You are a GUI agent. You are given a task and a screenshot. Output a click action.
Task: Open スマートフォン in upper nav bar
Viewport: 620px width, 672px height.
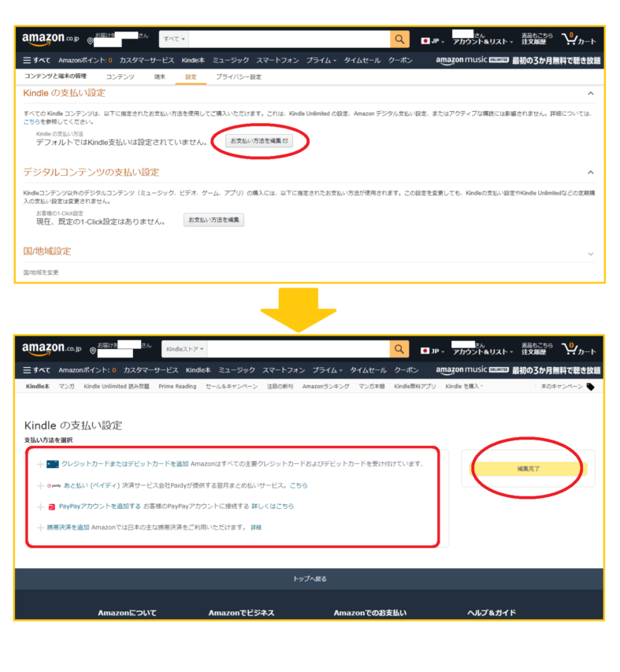coord(277,61)
